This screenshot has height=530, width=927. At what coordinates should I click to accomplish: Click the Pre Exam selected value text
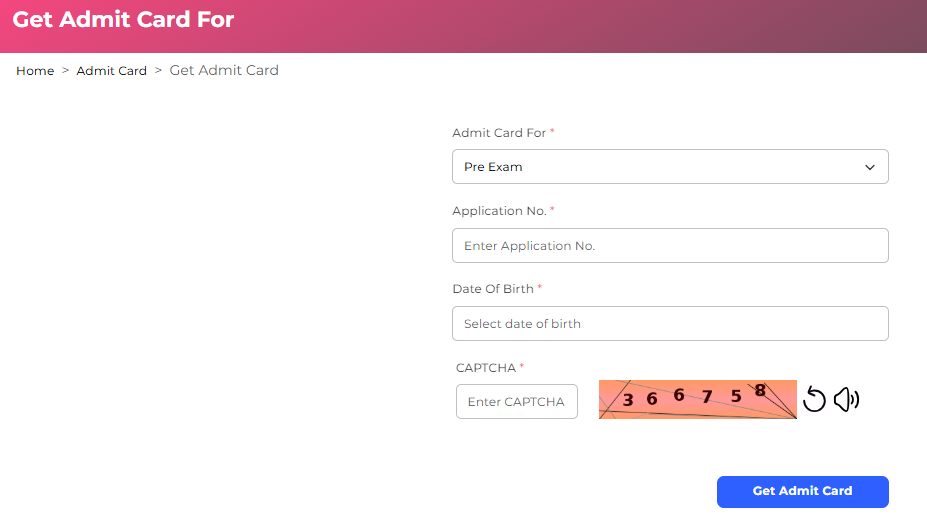493,167
